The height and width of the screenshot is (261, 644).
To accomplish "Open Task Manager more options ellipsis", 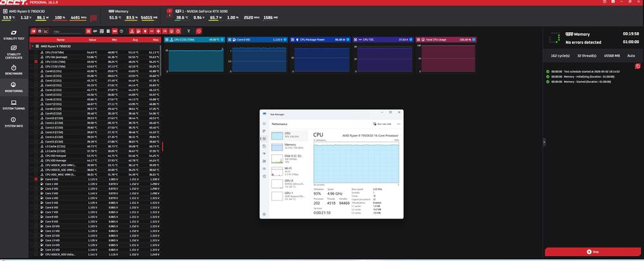I will (x=399, y=123).
